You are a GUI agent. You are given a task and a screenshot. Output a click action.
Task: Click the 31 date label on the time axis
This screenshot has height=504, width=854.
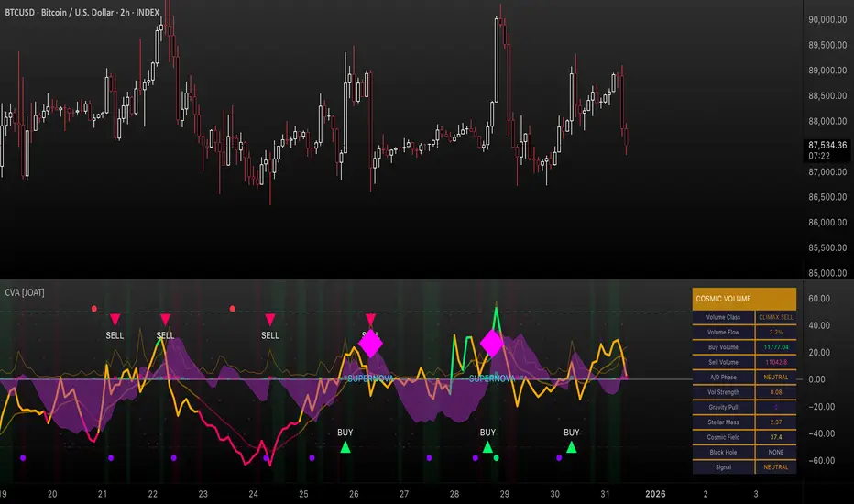pos(605,494)
